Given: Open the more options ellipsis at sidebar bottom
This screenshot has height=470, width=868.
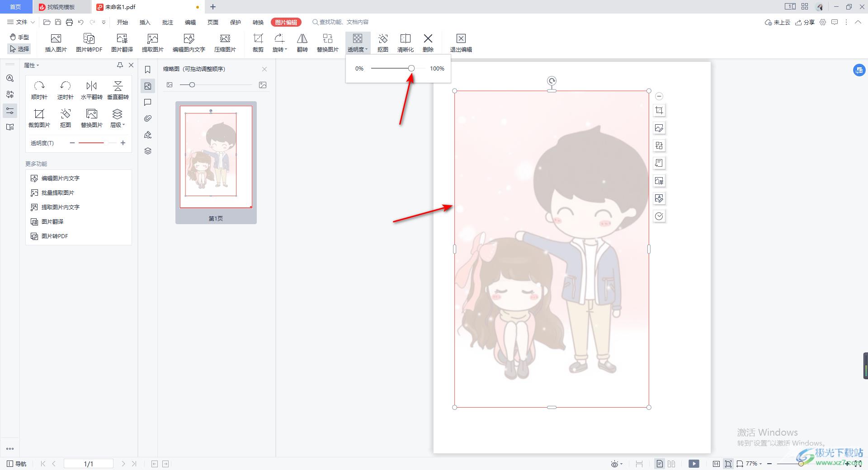Looking at the screenshot, I should pyautogui.click(x=10, y=449).
